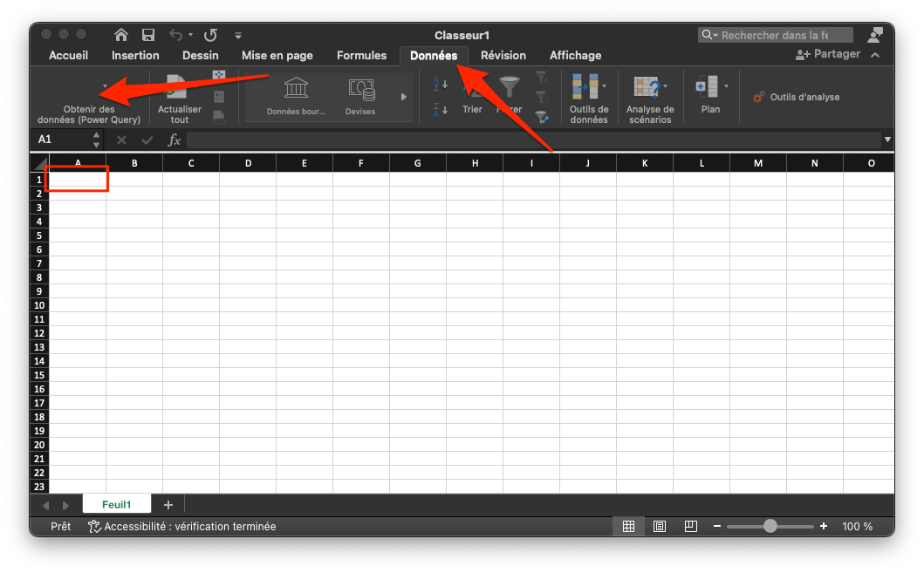Open the Affichage tab
This screenshot has height=573, width=924.
(x=575, y=55)
